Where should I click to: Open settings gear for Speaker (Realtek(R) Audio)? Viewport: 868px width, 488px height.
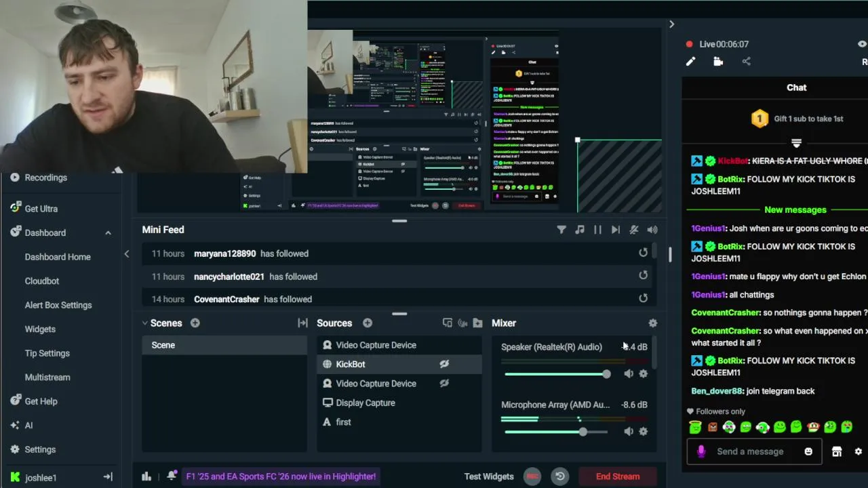[x=643, y=373]
